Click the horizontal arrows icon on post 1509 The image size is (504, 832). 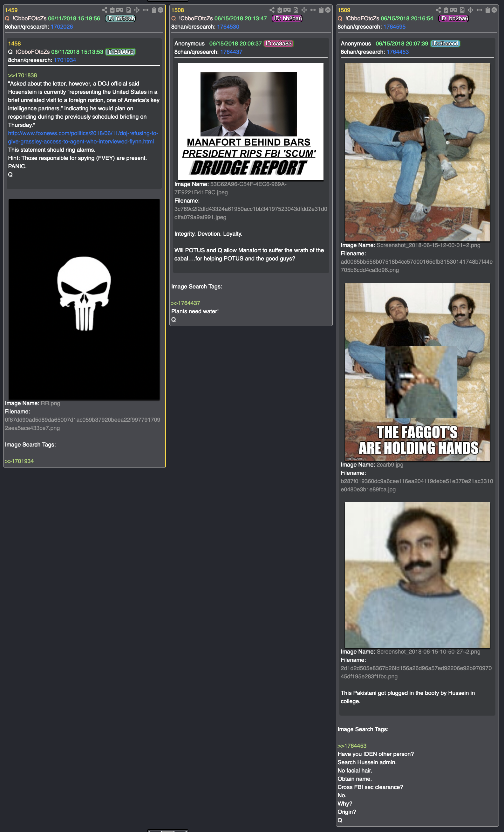point(480,10)
